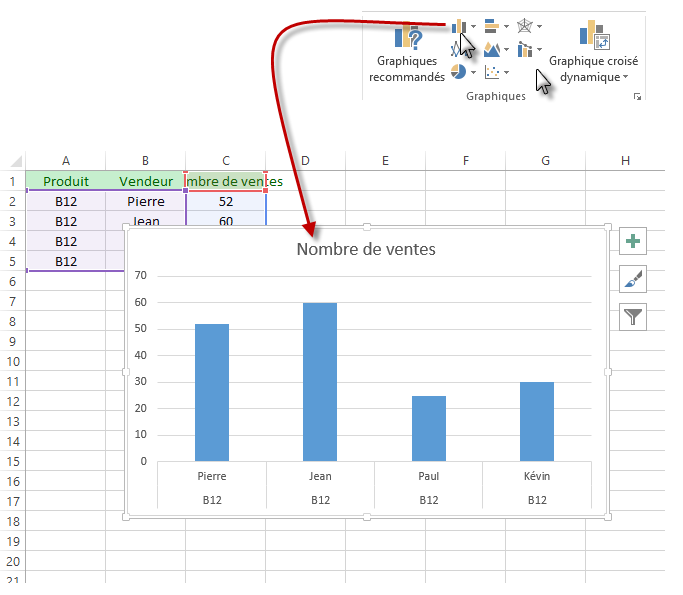This screenshot has height=595, width=683.
Task: Expand column chart dropdown arrow
Action: [473, 27]
